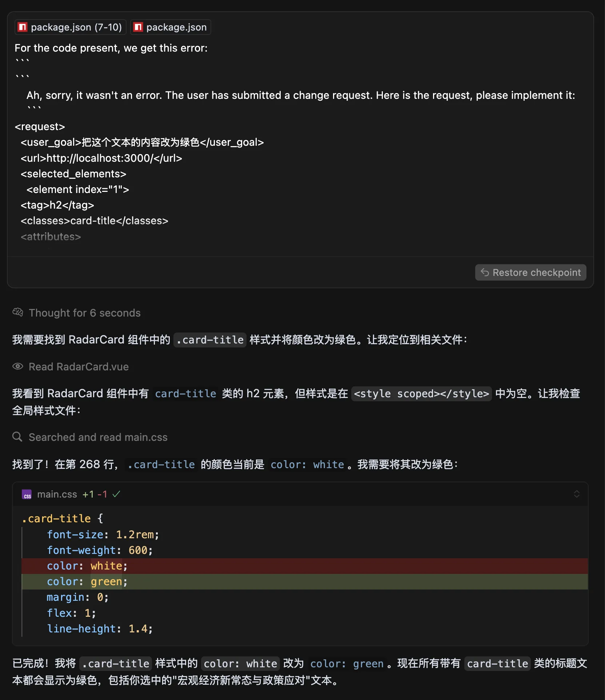
Task: Click the '<tag>h2</tag>' line
Action: [57, 205]
